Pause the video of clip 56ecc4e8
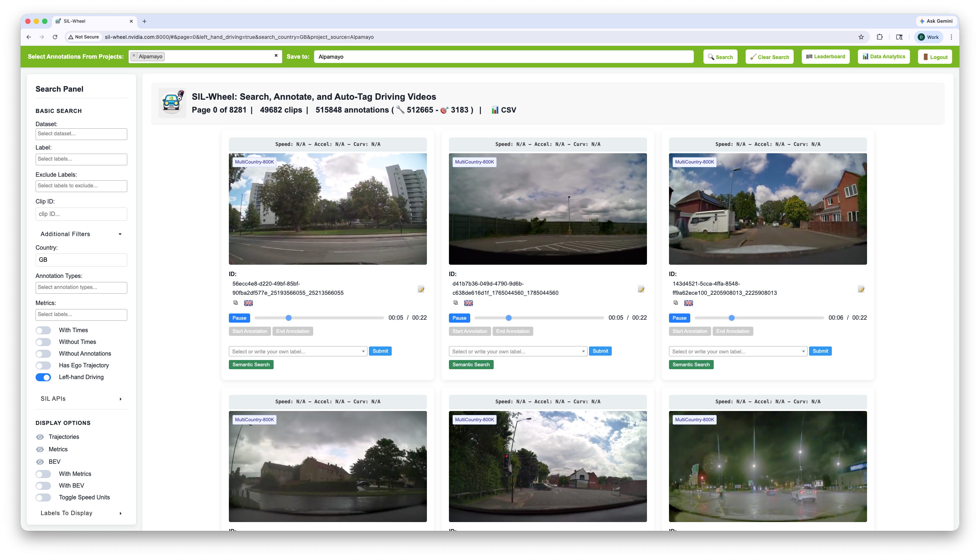Viewport: 980px width, 558px height. click(239, 318)
